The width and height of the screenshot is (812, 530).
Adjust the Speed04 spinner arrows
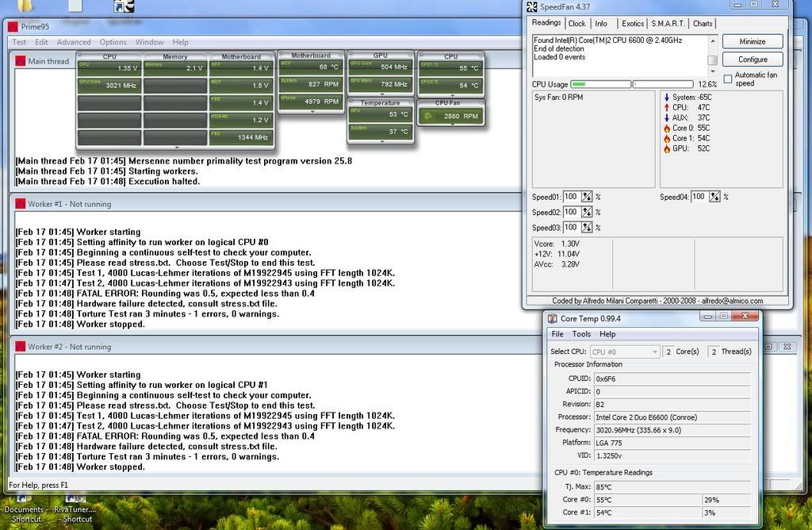[714, 197]
